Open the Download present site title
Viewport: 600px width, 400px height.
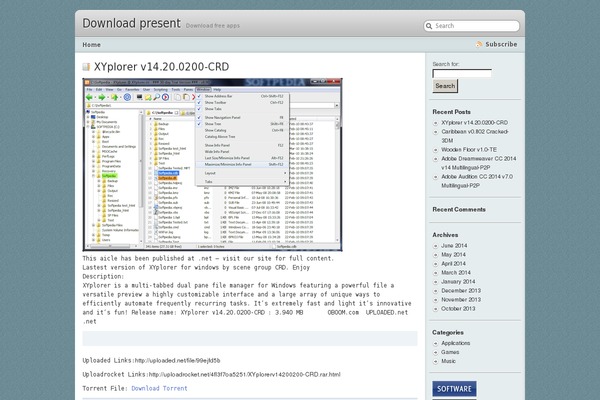(x=131, y=23)
